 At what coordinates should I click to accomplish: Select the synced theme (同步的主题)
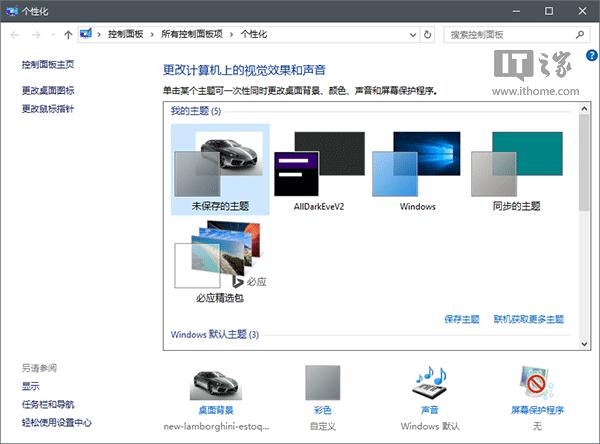coord(514,163)
